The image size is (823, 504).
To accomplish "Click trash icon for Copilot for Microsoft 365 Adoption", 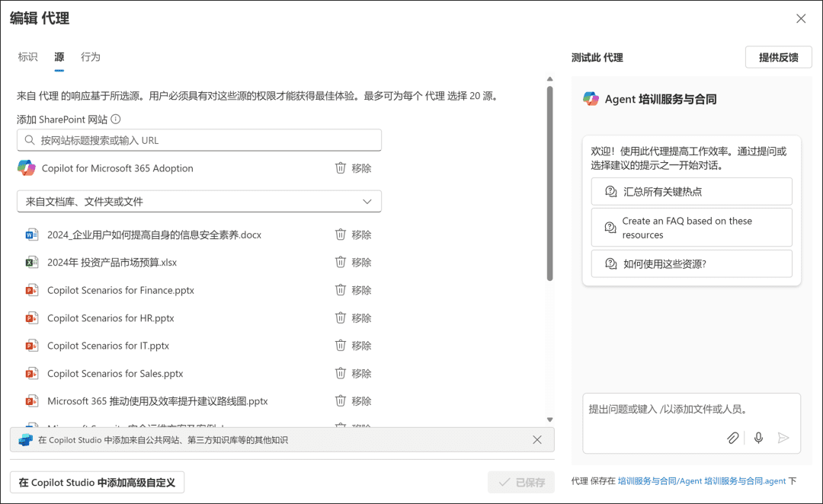I will click(341, 167).
